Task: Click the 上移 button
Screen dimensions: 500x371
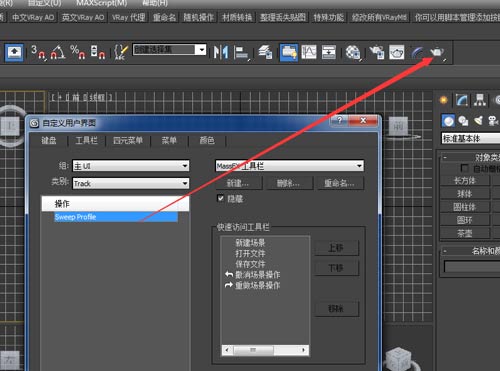Action: (x=336, y=248)
